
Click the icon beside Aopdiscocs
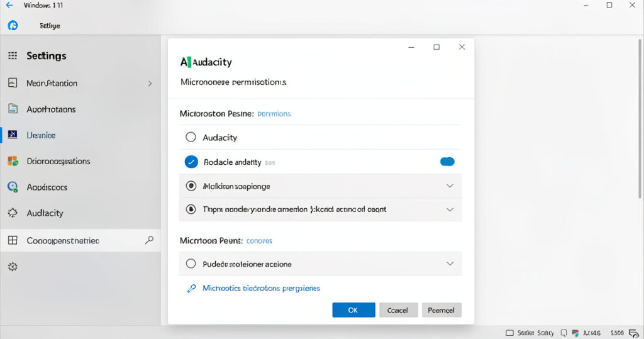pos(13,187)
